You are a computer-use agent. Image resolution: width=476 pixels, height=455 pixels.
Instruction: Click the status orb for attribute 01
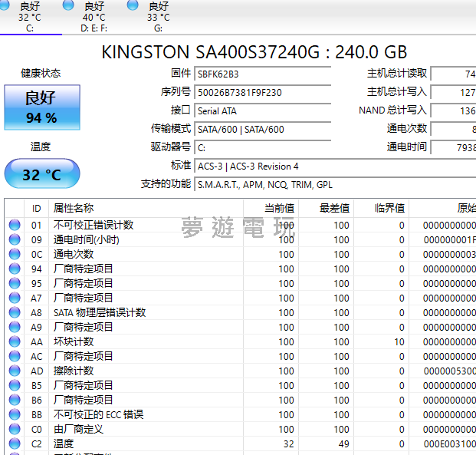pos(15,226)
